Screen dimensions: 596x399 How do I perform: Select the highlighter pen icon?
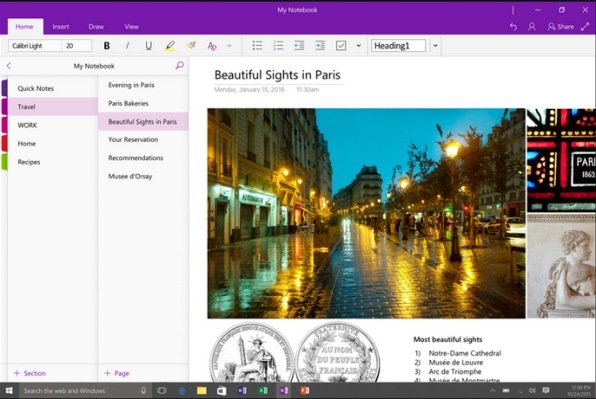click(170, 46)
